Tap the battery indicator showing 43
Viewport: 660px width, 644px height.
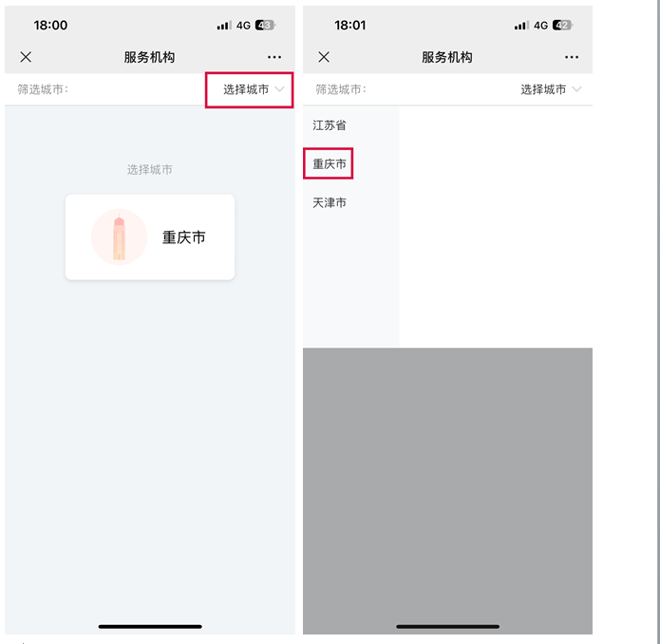265,26
